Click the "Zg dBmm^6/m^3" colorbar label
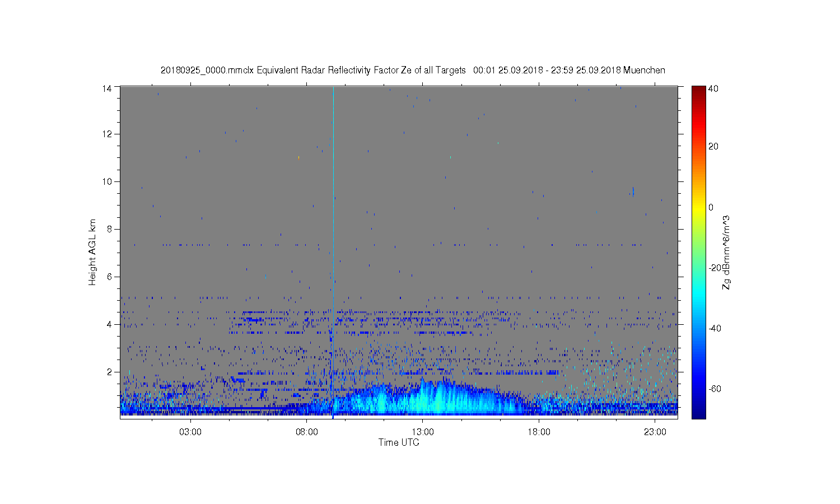 click(x=726, y=253)
